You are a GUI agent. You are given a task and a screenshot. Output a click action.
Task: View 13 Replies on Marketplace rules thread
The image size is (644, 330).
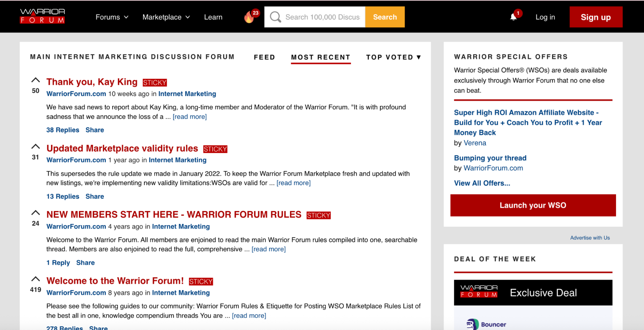pyautogui.click(x=63, y=196)
